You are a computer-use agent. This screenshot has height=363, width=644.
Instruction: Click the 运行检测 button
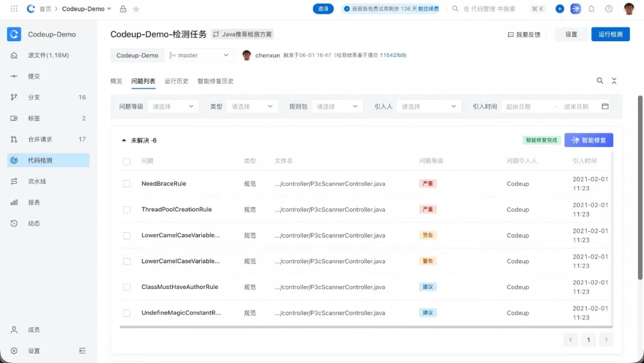(611, 34)
